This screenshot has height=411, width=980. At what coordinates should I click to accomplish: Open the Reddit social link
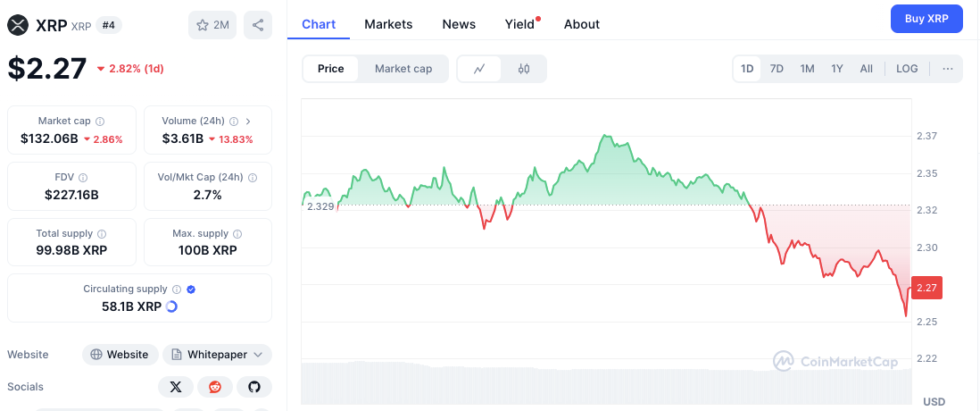(215, 387)
